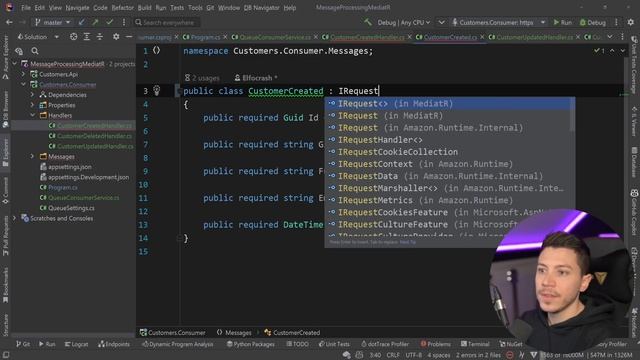Expand the Customers.Api project
Screen dimensions: 640x360
click(23, 74)
